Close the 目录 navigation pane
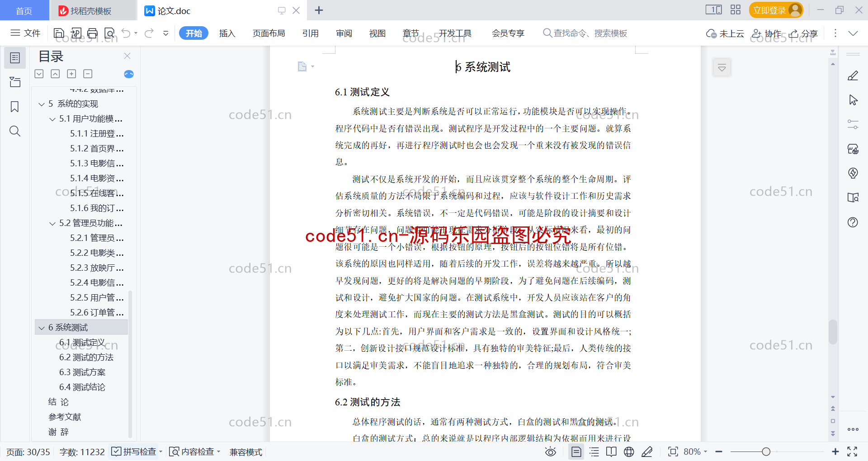The image size is (868, 461). tap(127, 56)
